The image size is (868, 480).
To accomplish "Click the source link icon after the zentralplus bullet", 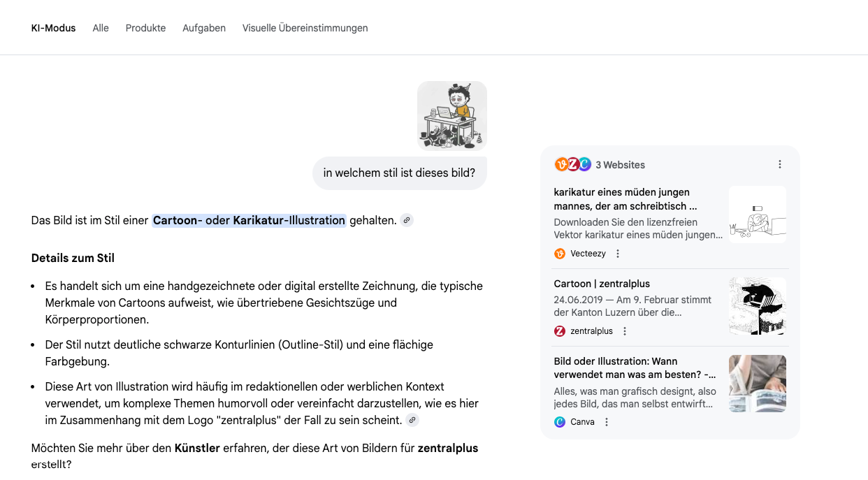I will 412,420.
